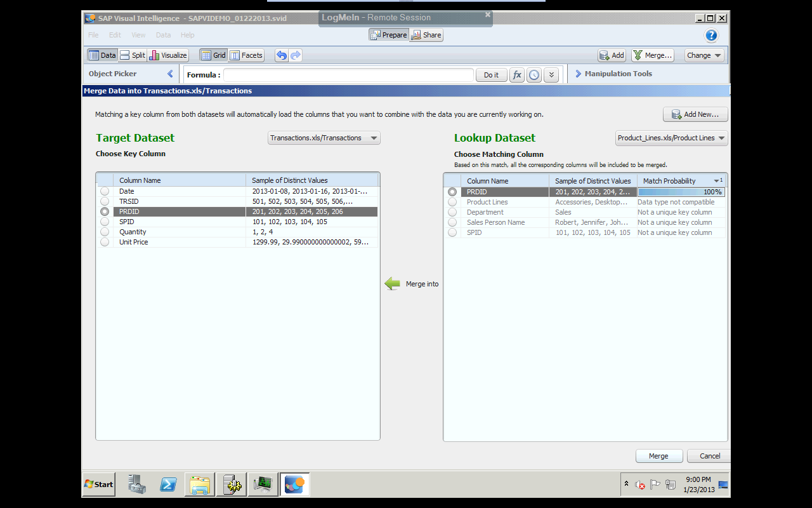812x508 pixels.
Task: Open the Help question mark icon
Action: pos(711,36)
